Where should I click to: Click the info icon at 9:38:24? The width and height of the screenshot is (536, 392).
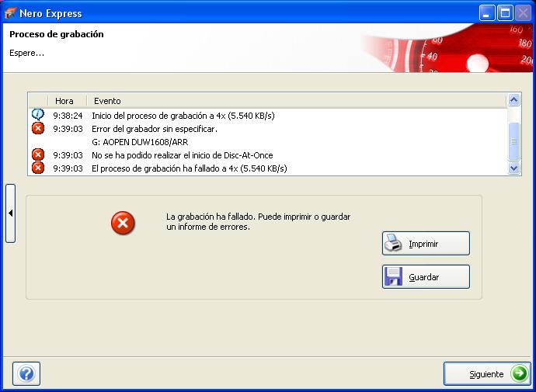37,115
